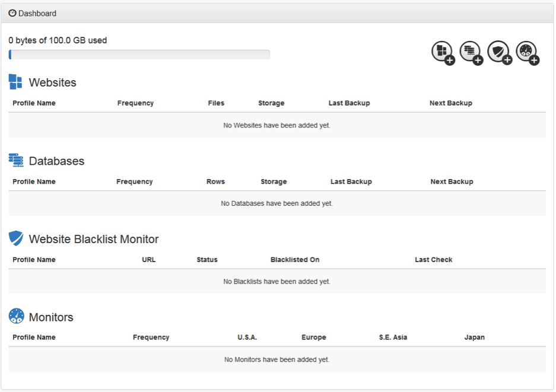Click the Website Blacklist Monitor shield icon
This screenshot has width=556, height=392.
click(16, 239)
